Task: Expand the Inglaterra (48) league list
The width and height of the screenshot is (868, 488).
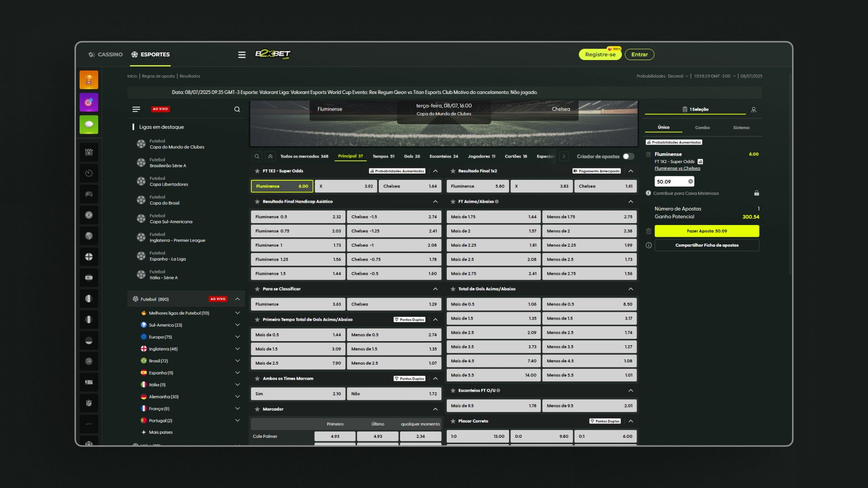Action: [x=237, y=349]
